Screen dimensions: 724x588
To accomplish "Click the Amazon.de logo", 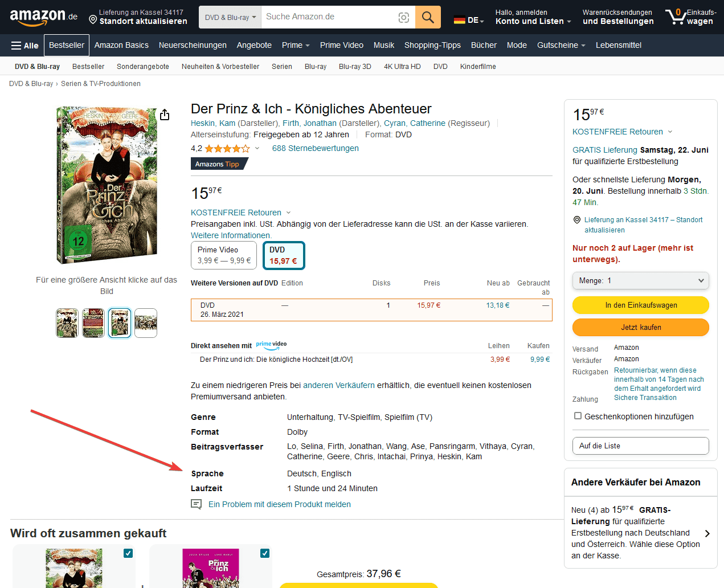I will (43, 17).
